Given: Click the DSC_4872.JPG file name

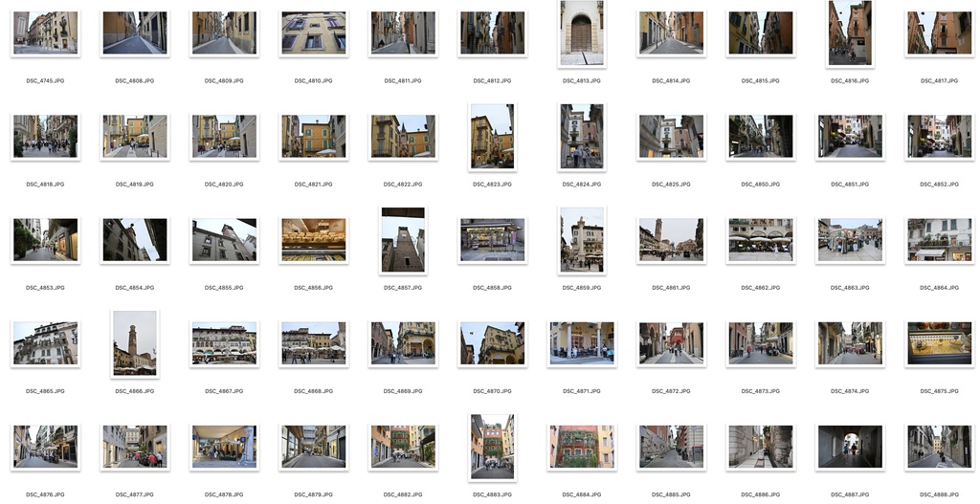Looking at the screenshot, I should click(671, 391).
